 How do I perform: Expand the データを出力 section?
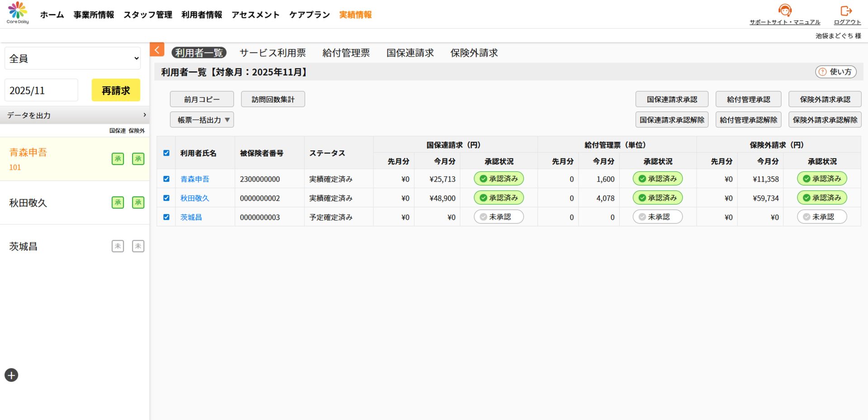[x=75, y=115]
